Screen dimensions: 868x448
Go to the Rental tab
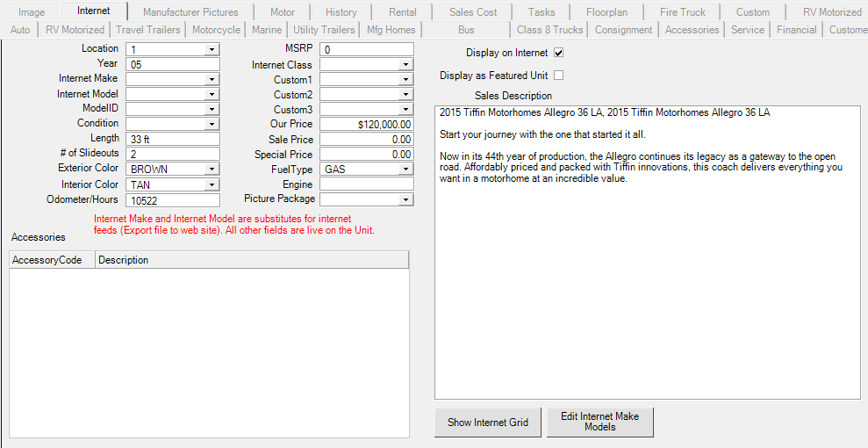pos(403,12)
